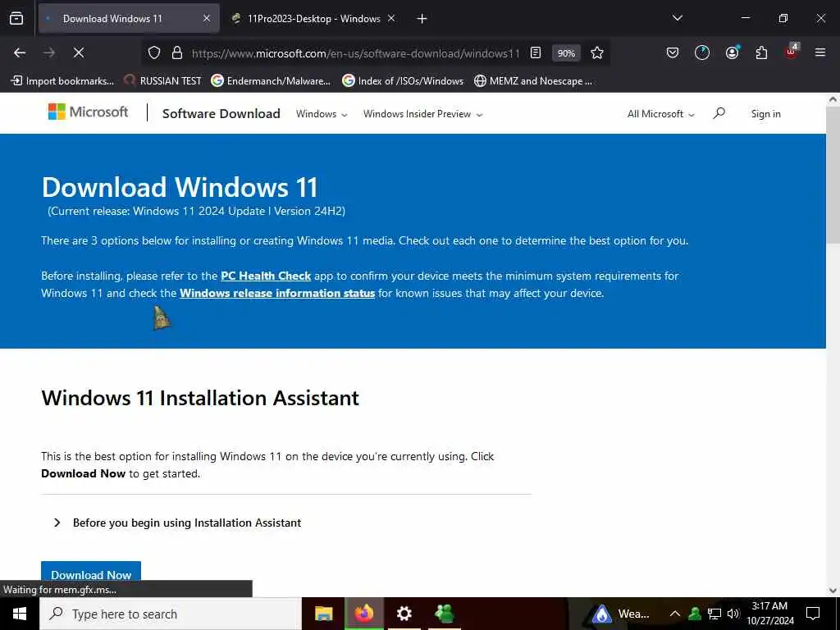Open Windows release information status link
Screen dimensions: 840x630
pos(277,293)
